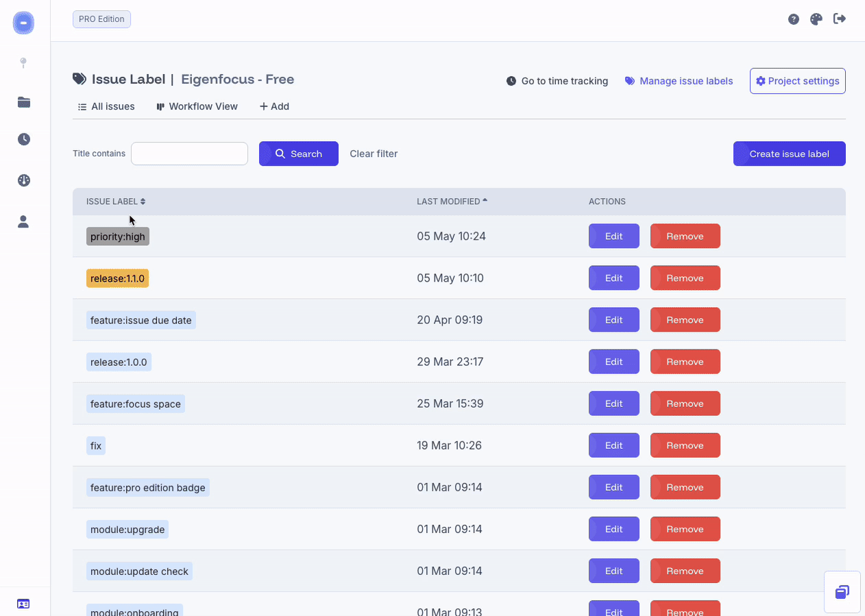Open the user profile sidebar icon
865x616 pixels.
point(24,221)
